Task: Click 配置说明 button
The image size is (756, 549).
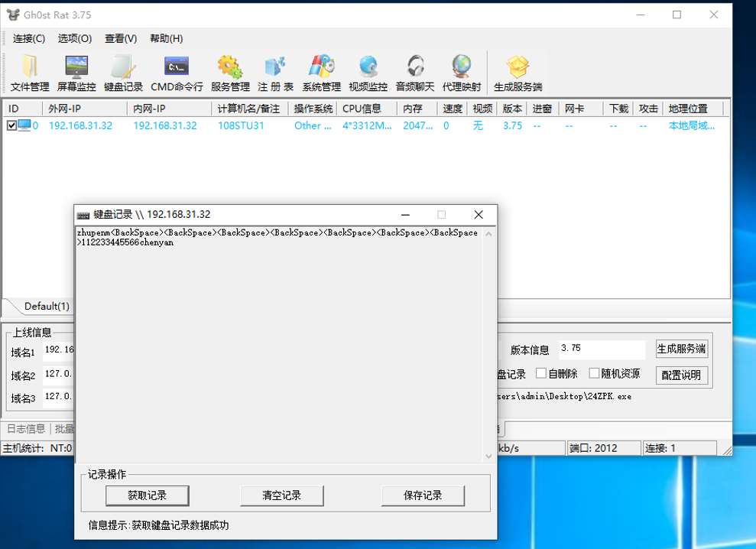Action: (x=681, y=375)
